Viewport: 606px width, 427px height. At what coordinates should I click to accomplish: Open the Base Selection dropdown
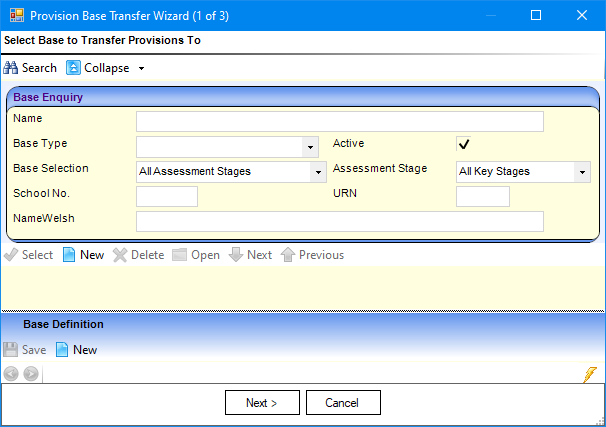point(319,172)
